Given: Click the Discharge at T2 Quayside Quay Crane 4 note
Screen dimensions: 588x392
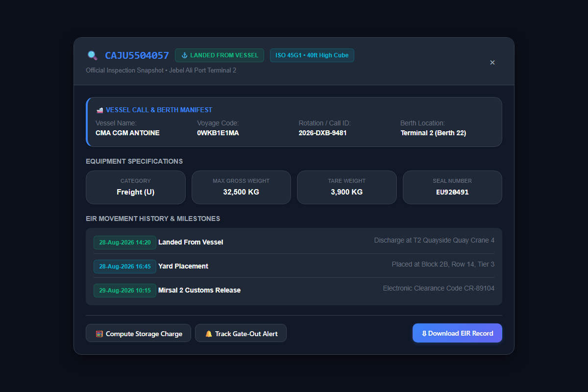Looking at the screenshot, I should 434,240.
